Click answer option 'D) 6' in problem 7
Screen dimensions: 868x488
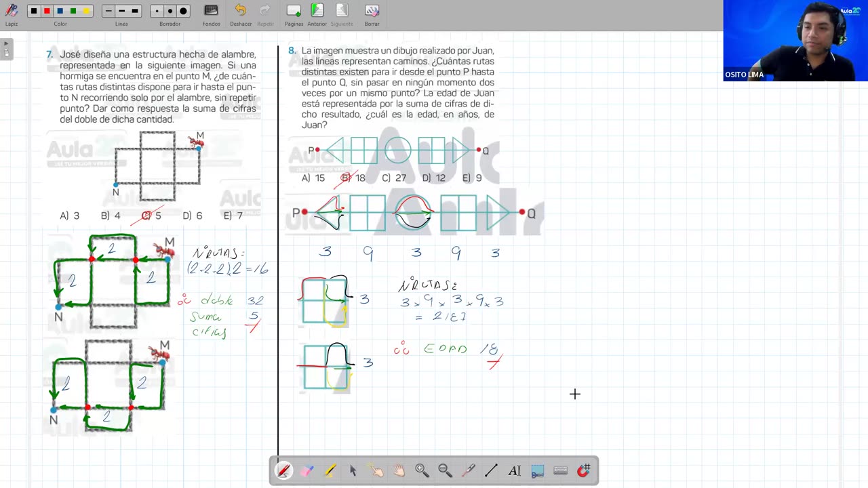193,216
